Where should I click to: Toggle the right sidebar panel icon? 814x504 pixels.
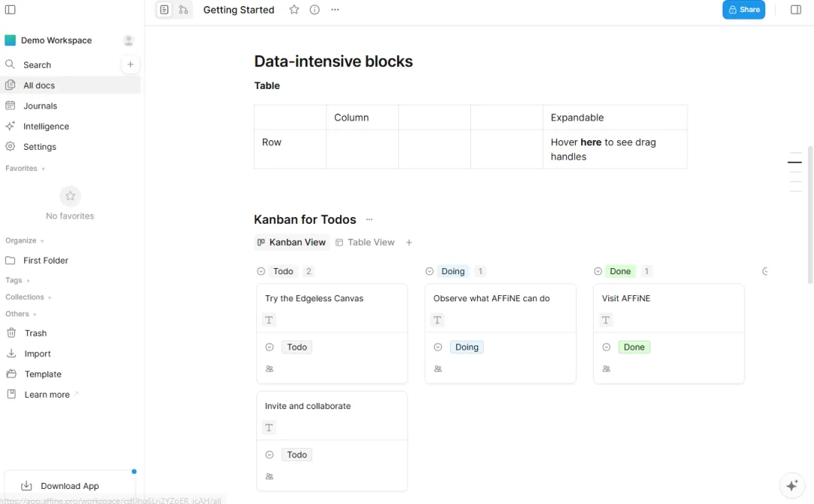coord(795,9)
